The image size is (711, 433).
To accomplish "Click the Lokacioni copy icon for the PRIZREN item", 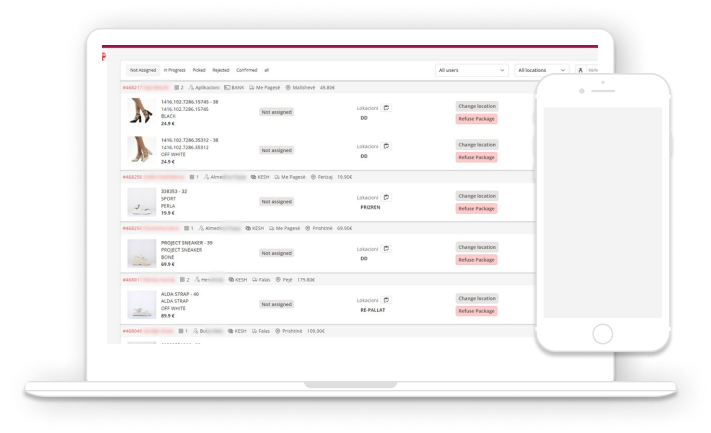I will 386,197.
